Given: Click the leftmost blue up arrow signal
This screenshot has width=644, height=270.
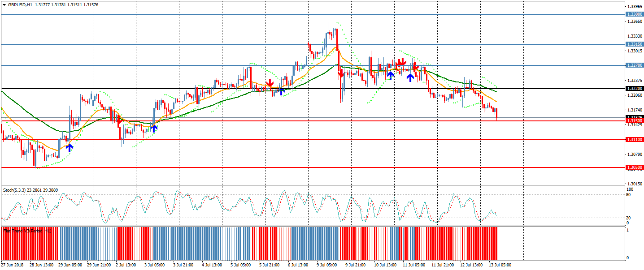Looking at the screenshot, I should 69,147.
